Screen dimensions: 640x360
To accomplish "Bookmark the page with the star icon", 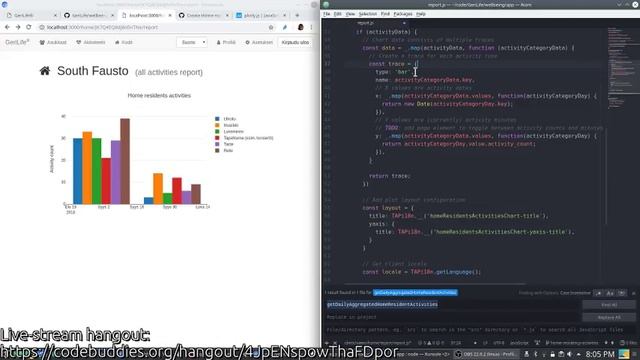I will 271,27.
